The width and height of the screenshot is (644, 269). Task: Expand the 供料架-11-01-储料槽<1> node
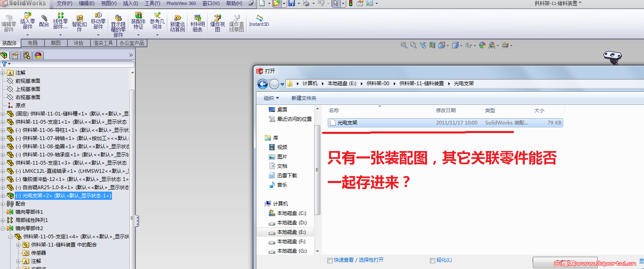(x=3, y=114)
